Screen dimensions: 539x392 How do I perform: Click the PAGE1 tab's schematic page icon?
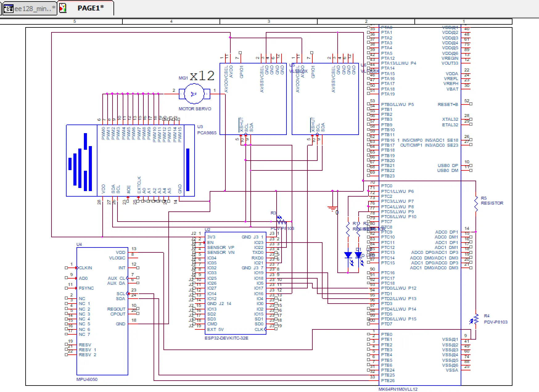point(63,8)
